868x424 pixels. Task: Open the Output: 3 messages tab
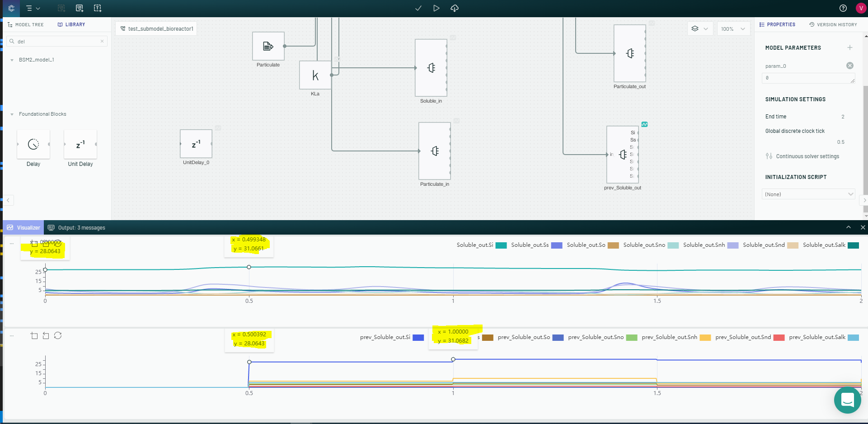coord(76,228)
